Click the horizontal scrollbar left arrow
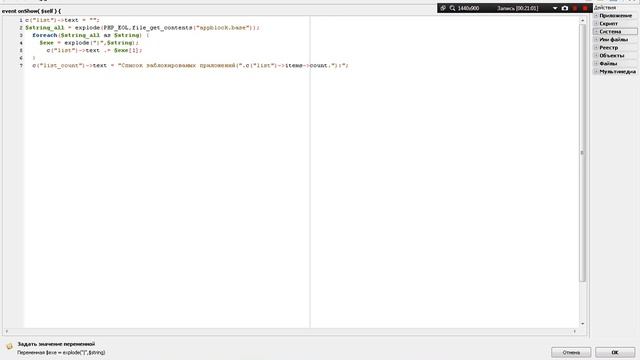The image size is (640, 360). point(7,331)
